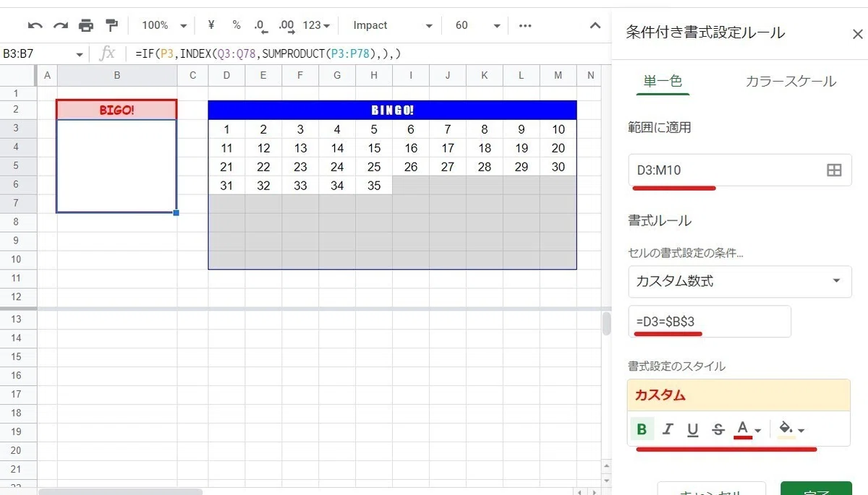This screenshot has height=495, width=868.
Task: Click the blue BINGO! banner cell
Action: (392, 110)
